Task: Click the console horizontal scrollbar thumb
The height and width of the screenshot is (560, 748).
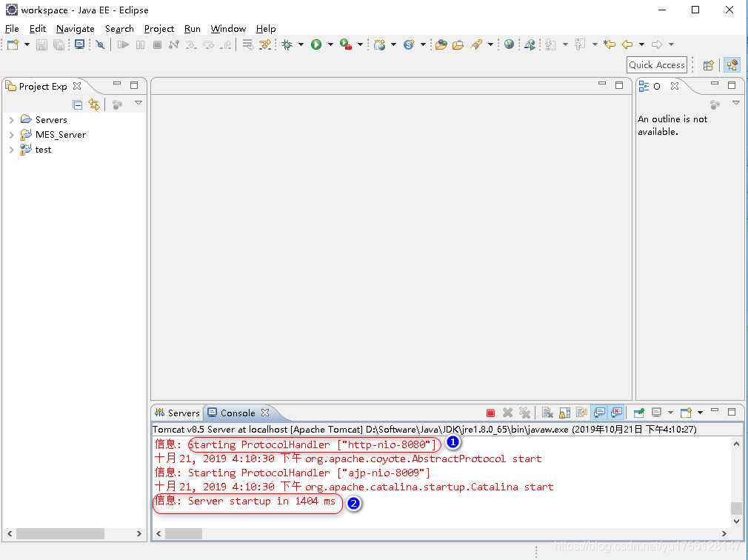Action: tap(183, 533)
